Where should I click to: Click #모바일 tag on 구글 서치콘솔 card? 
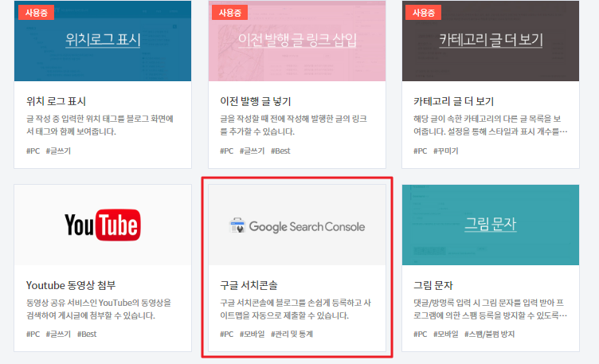[x=252, y=335]
